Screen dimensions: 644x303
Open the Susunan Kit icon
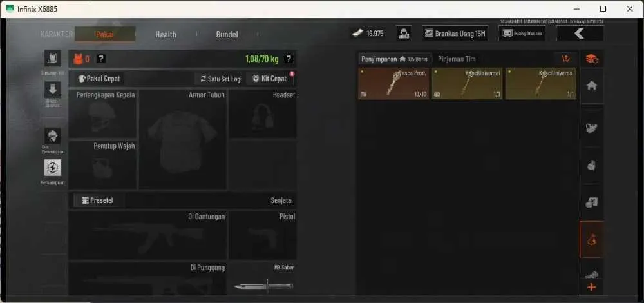click(x=53, y=59)
